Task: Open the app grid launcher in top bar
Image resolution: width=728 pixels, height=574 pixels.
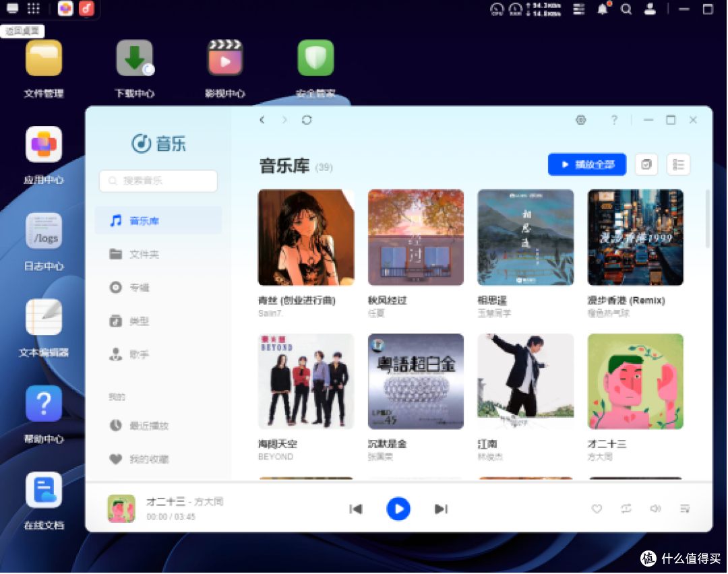Action: 34,9
